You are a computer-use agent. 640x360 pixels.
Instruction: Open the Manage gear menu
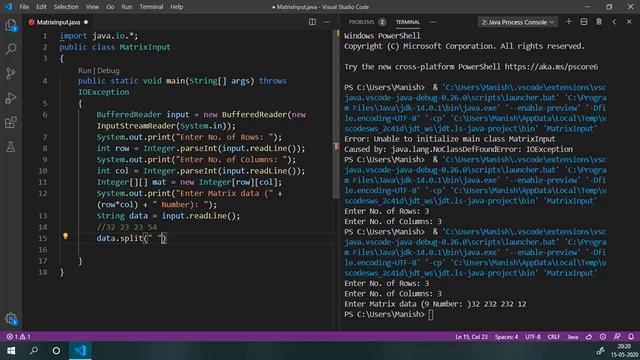(x=11, y=319)
